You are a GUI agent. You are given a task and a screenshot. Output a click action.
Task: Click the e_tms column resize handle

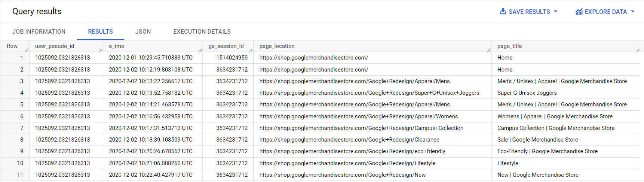tap(200, 50)
